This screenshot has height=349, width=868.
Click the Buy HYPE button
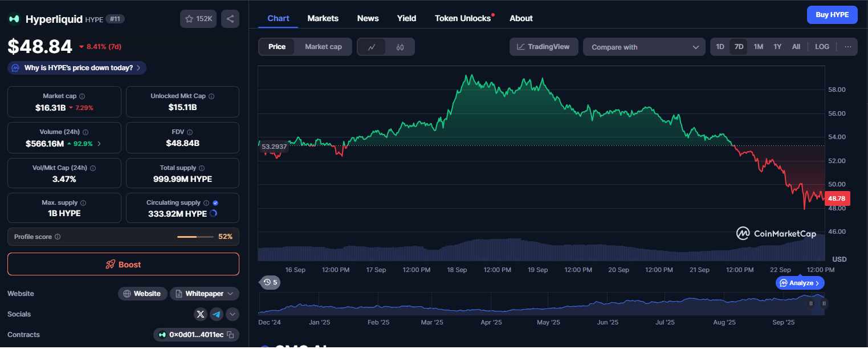pyautogui.click(x=832, y=15)
